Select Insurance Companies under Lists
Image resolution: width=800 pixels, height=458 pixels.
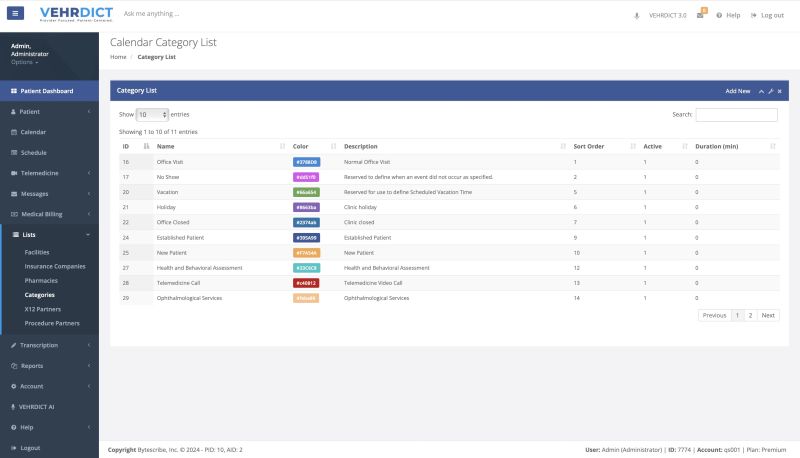coord(55,266)
